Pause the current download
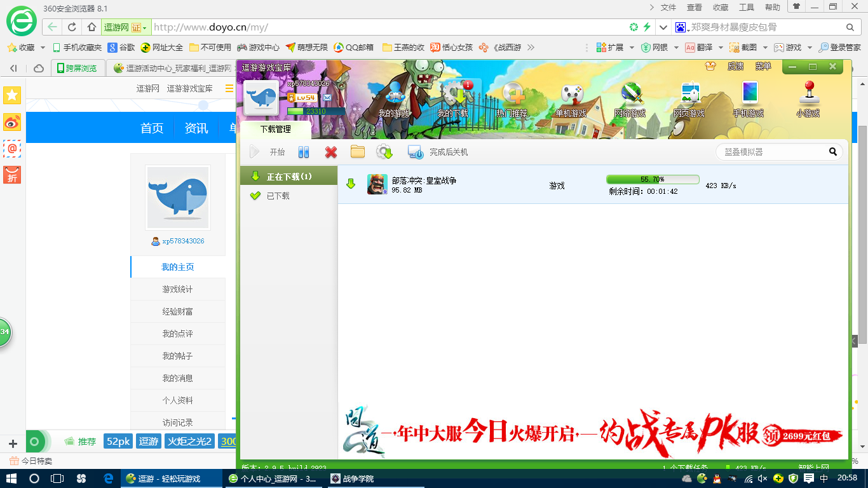The image size is (868, 488). pos(304,152)
